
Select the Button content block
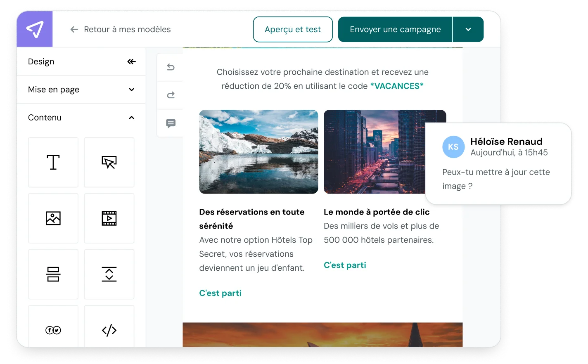coord(109,162)
